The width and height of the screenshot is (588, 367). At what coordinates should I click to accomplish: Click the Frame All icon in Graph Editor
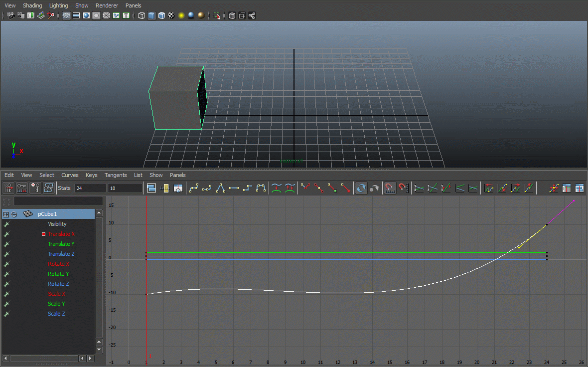point(151,188)
